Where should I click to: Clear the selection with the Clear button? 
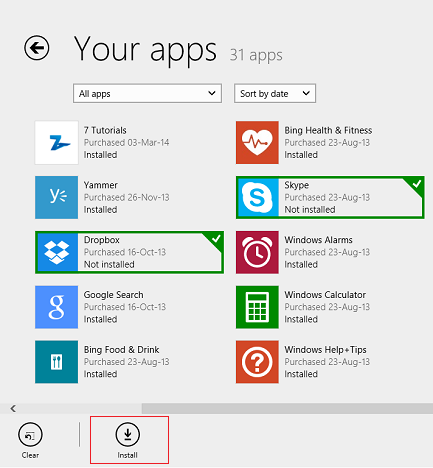click(x=30, y=441)
